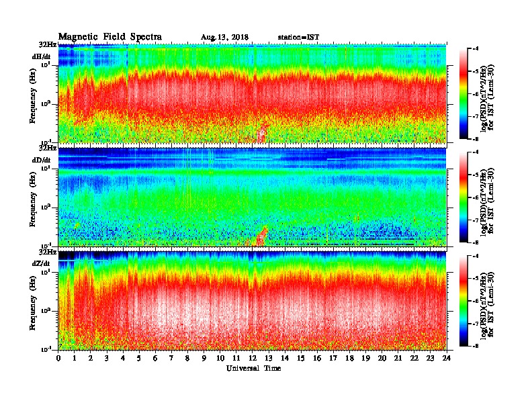532x411 pixels.
Task: Click the "12" hour tick label
Action: click(x=253, y=358)
